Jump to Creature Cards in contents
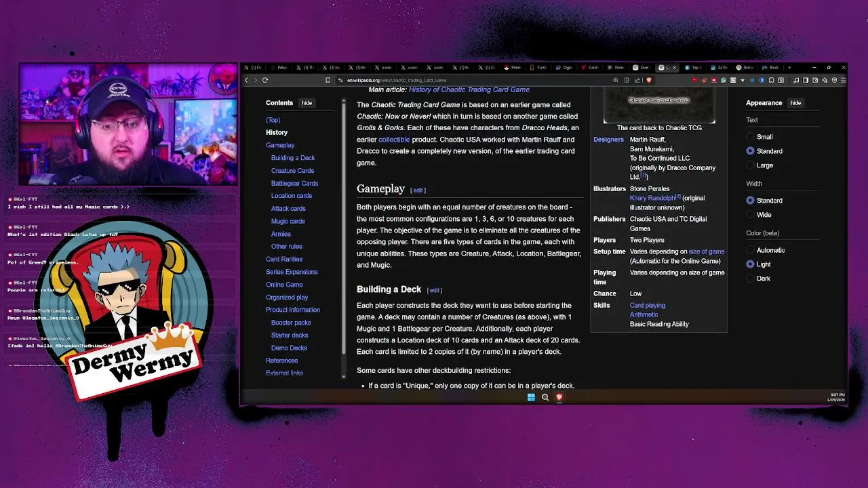Screen dimensions: 868x488 (x=292, y=171)
